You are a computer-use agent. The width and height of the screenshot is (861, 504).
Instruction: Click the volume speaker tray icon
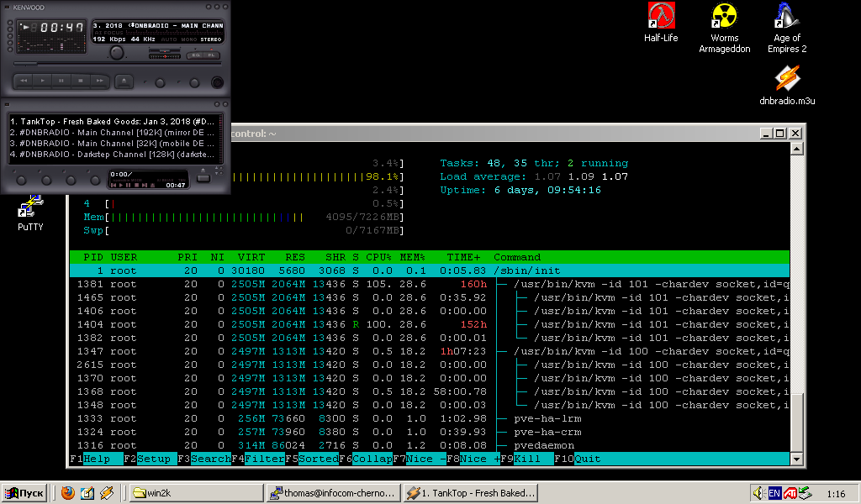coord(758,493)
